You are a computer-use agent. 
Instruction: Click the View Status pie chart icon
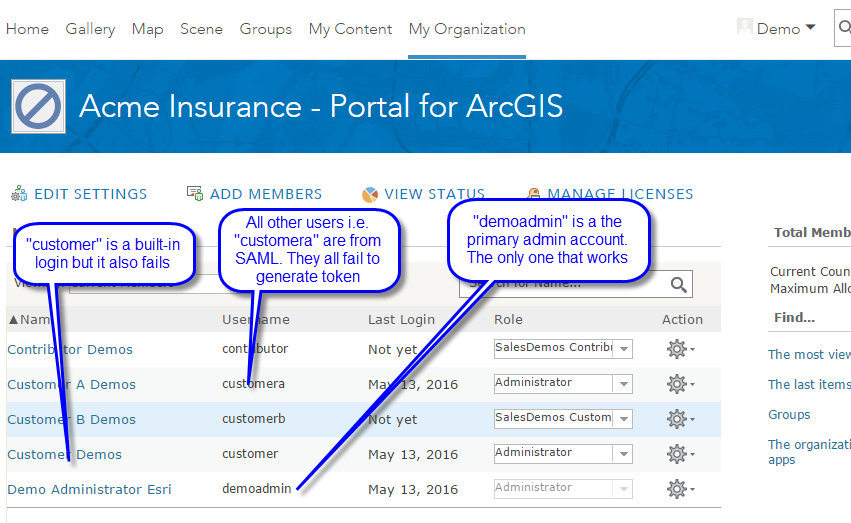tap(370, 194)
